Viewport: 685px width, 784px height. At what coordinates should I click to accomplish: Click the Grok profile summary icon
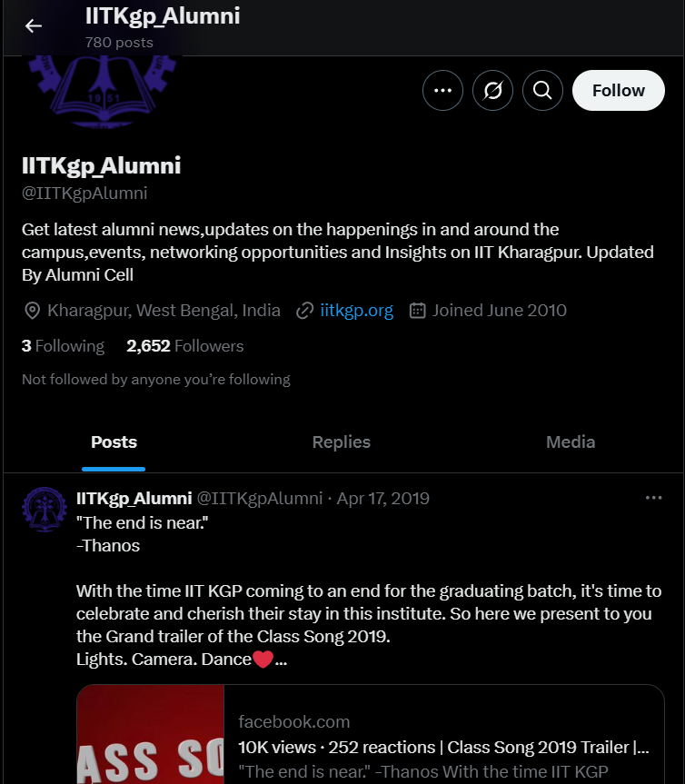(492, 91)
